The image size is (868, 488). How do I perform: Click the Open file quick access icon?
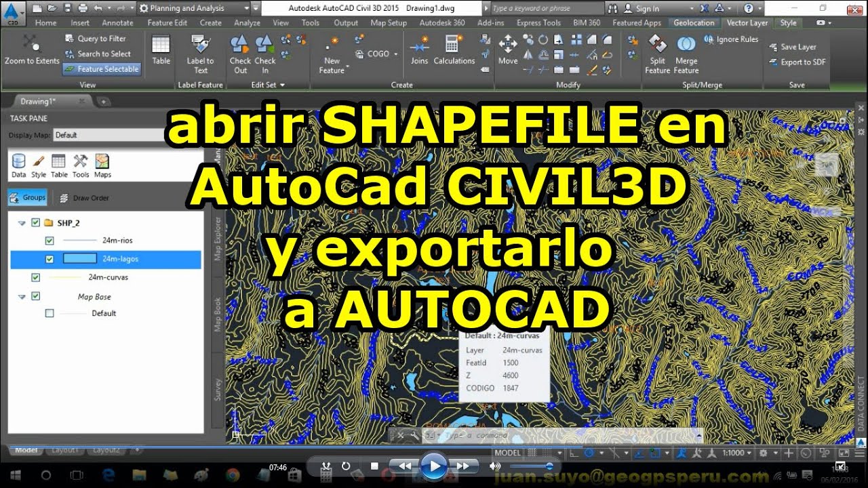point(52,8)
